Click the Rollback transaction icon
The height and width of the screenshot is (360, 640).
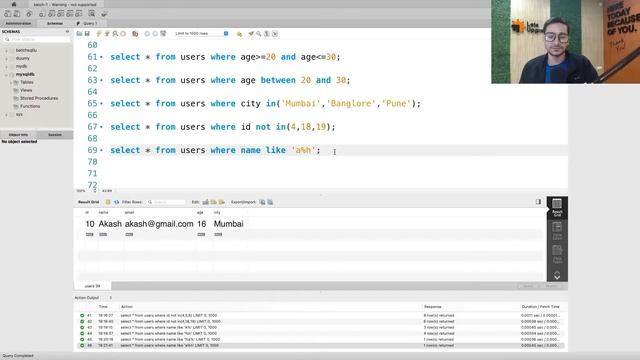(x=155, y=33)
